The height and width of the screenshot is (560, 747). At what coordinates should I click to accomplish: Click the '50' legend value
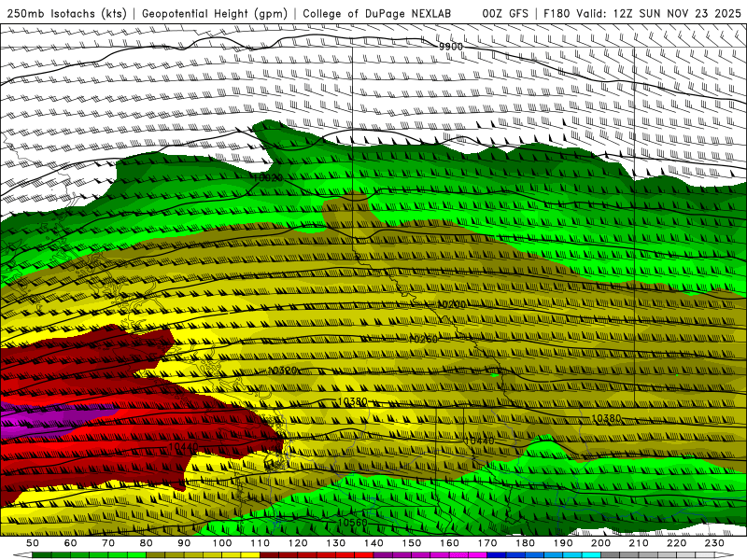coord(33,543)
